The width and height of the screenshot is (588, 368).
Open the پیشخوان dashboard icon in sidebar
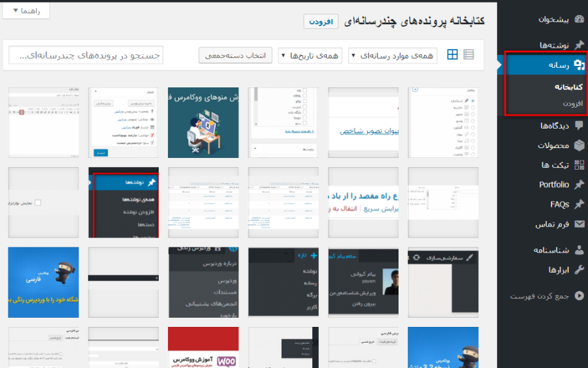579,20
